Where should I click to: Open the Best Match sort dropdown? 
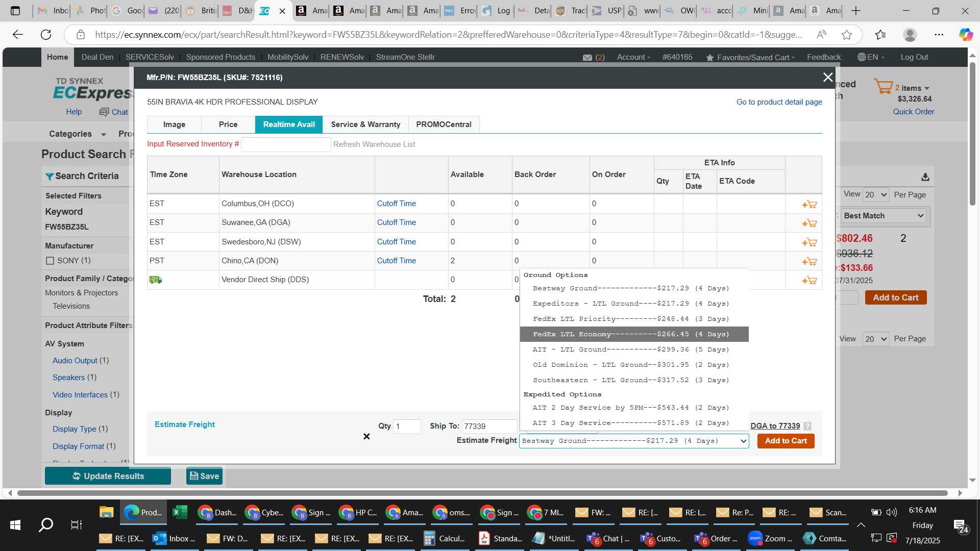pos(885,216)
